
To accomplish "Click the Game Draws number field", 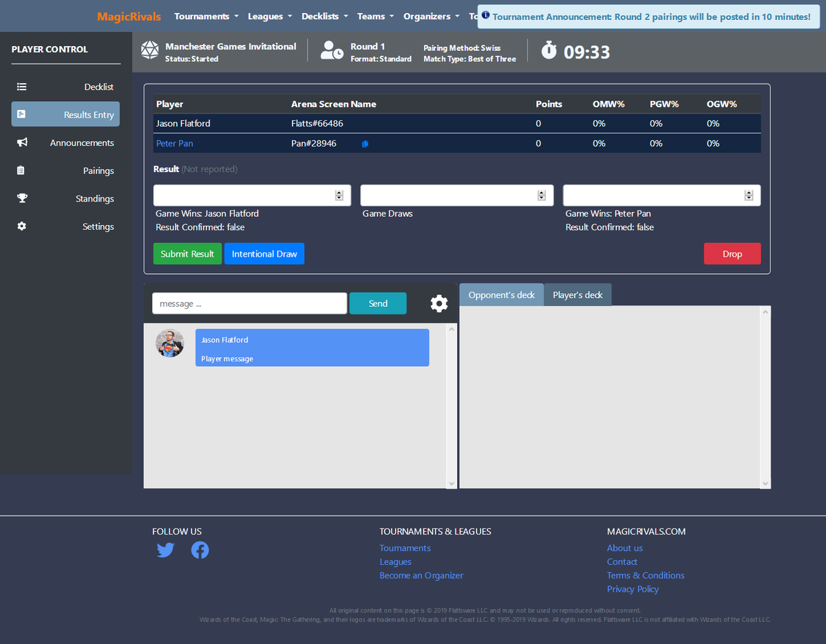I will (457, 195).
